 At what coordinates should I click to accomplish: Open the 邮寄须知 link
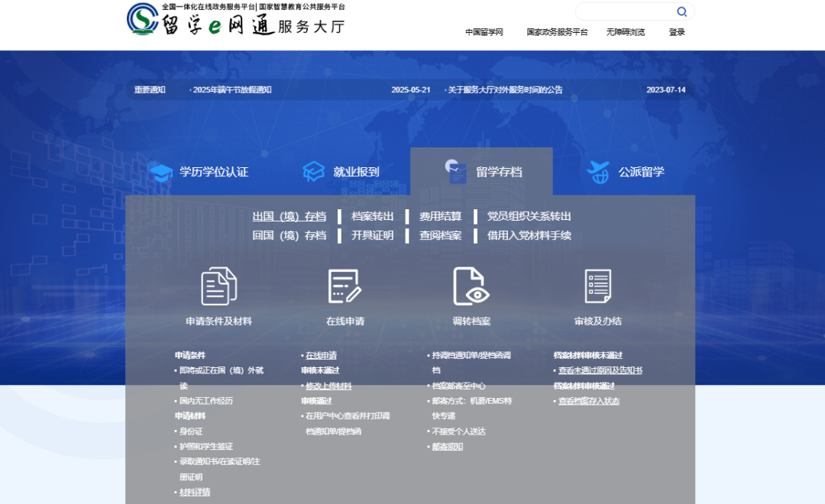[x=447, y=447]
